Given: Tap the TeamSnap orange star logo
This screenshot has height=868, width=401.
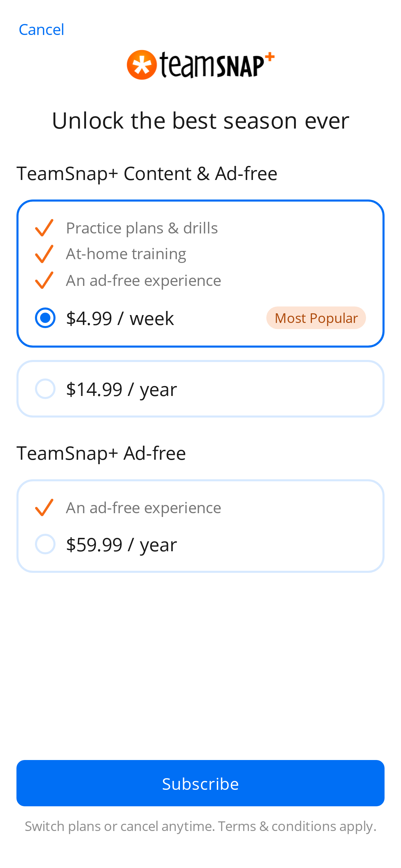Looking at the screenshot, I should click(x=142, y=65).
